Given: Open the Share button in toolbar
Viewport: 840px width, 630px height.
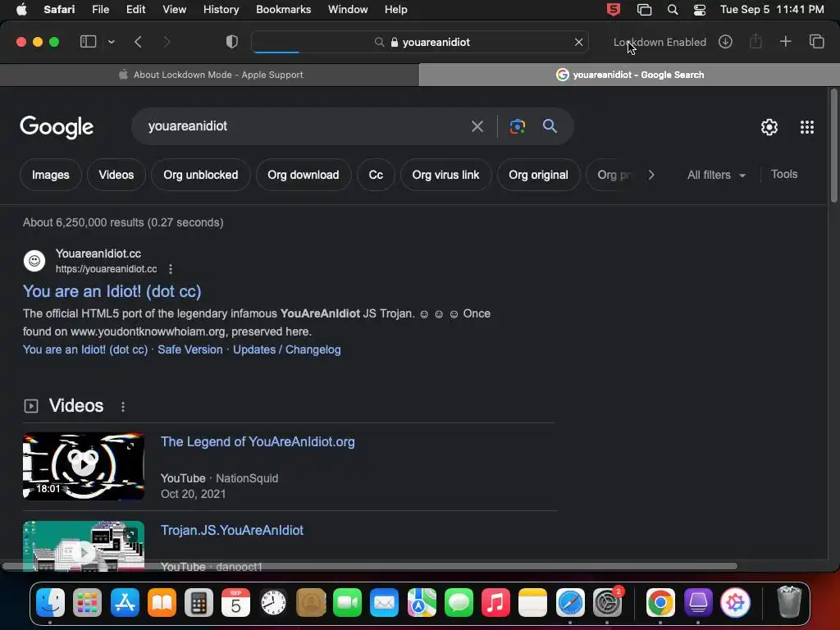Looking at the screenshot, I should (x=756, y=42).
